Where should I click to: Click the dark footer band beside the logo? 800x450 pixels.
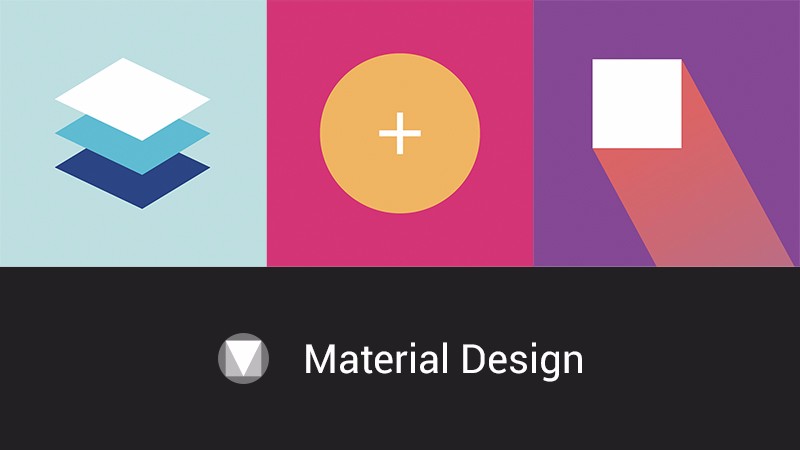[x=128, y=358]
